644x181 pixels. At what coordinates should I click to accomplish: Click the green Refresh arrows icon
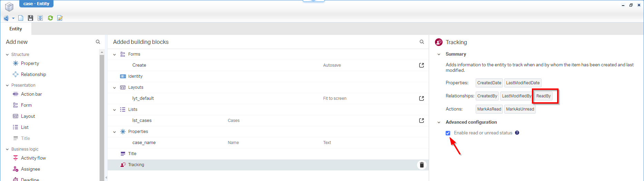coord(50,18)
